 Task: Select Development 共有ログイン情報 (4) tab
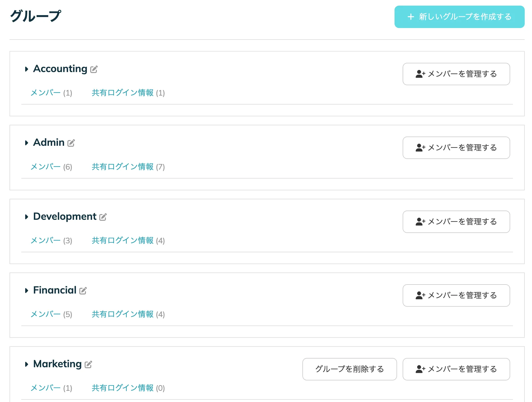(x=128, y=241)
